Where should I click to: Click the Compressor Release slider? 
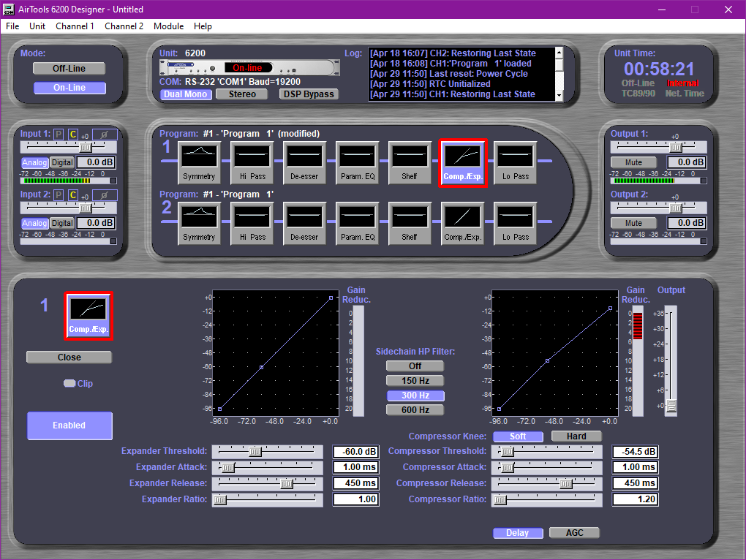coord(546,483)
